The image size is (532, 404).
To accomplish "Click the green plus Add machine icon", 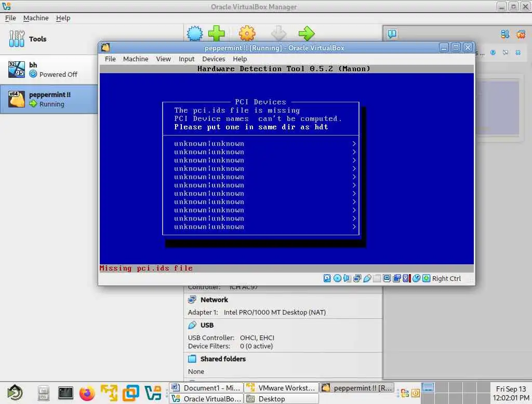I will click(217, 33).
